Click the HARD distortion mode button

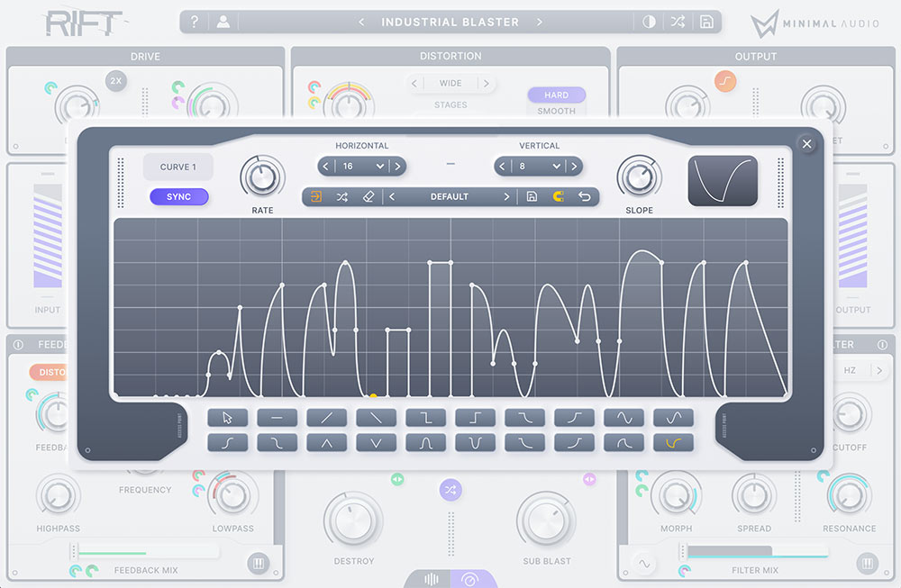(x=556, y=95)
